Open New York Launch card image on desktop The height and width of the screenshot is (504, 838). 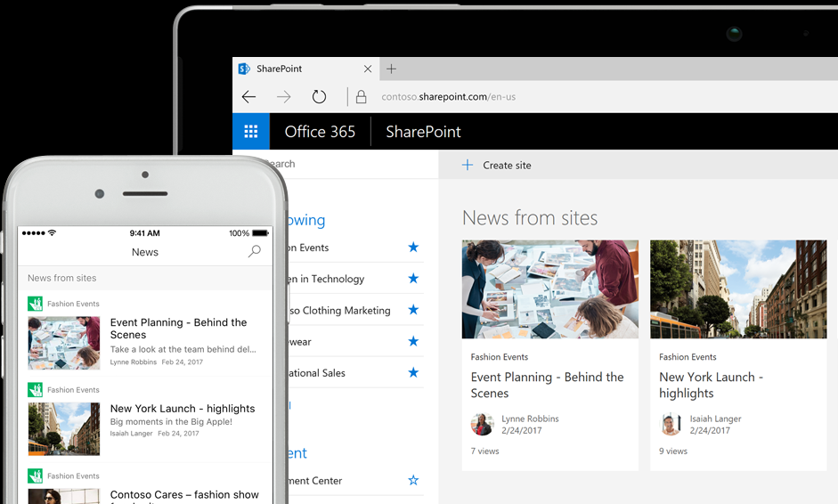738,289
